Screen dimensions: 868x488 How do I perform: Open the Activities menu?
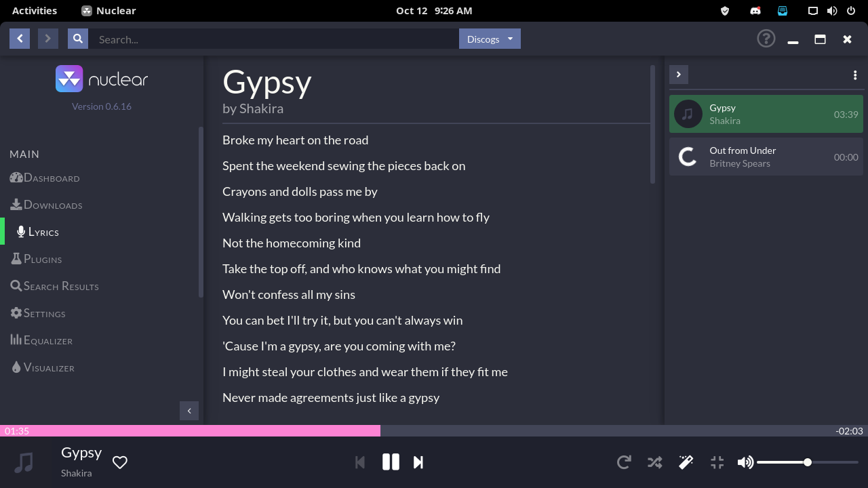pos(34,10)
